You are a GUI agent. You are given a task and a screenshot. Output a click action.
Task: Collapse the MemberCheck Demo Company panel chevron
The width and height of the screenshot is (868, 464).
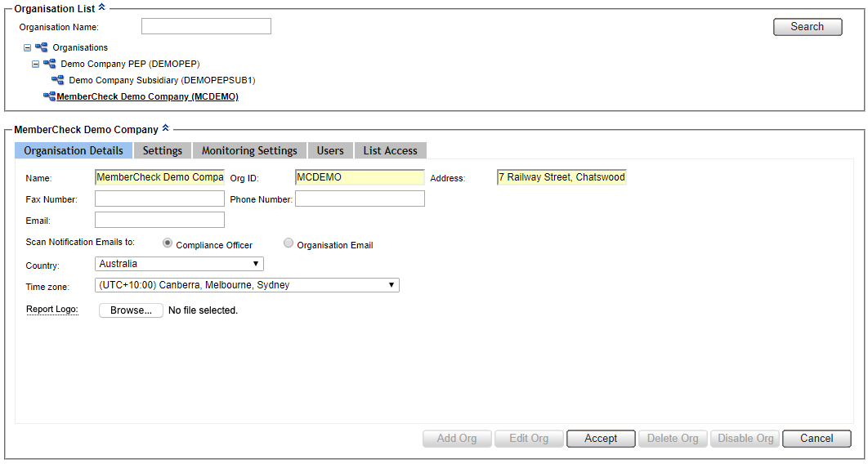click(x=165, y=129)
